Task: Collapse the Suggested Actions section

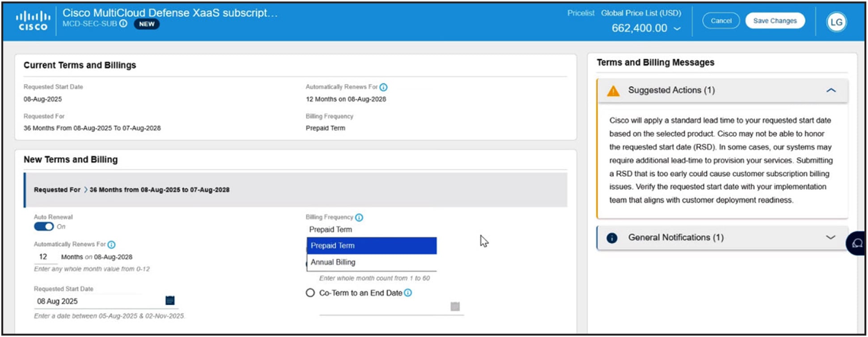Action: (831, 90)
